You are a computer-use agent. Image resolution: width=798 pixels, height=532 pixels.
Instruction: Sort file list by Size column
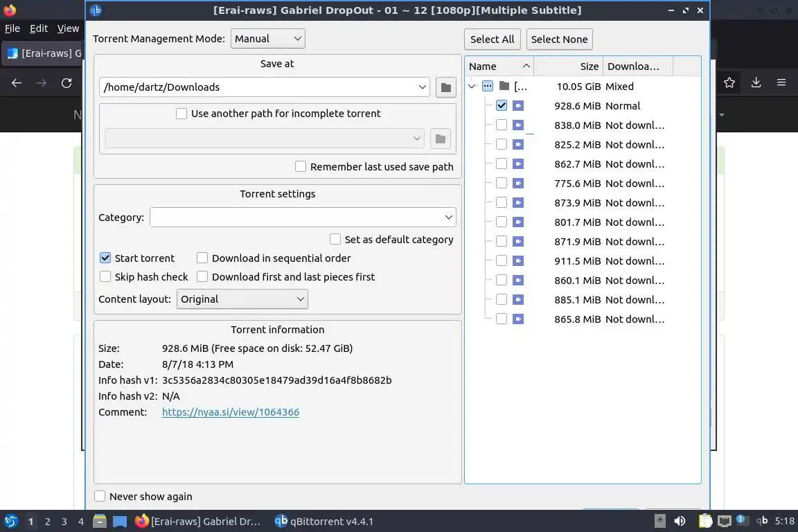568,66
